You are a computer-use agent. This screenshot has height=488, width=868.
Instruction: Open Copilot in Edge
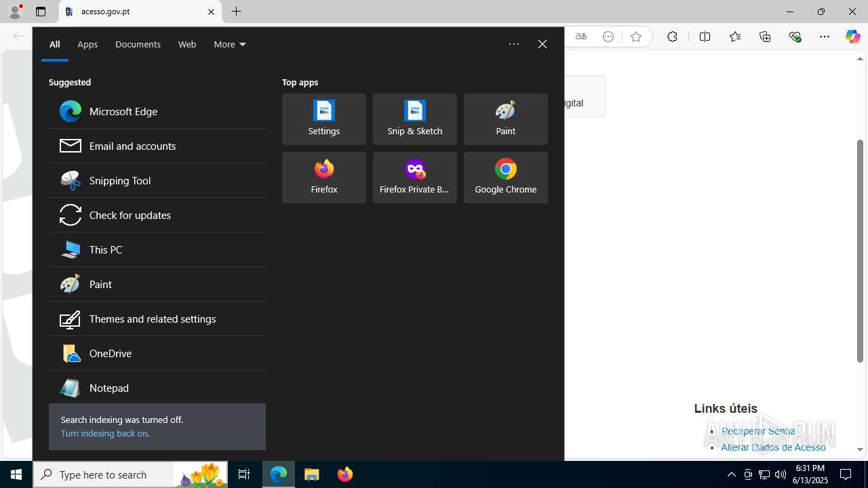point(852,37)
